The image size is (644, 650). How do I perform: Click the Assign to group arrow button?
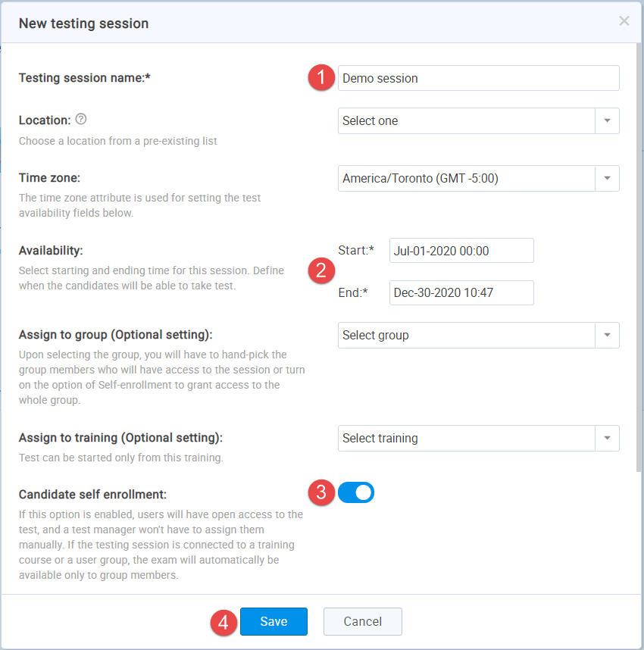coord(608,336)
